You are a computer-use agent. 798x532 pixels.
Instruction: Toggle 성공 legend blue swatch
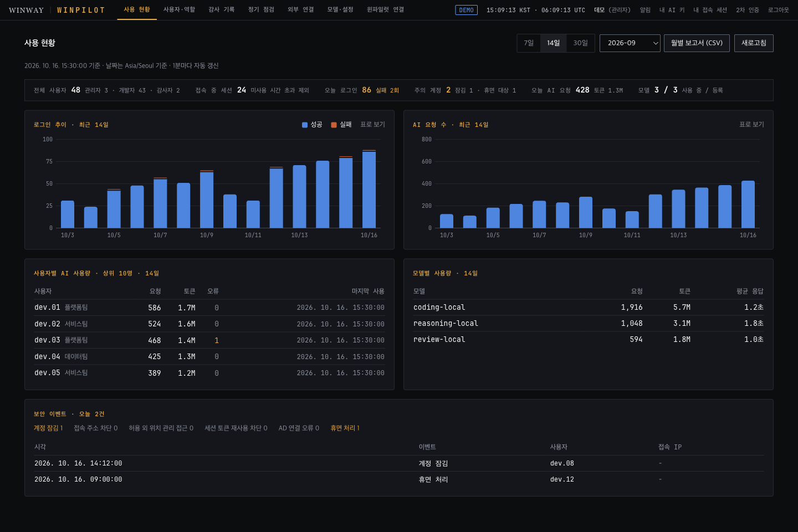pos(305,125)
